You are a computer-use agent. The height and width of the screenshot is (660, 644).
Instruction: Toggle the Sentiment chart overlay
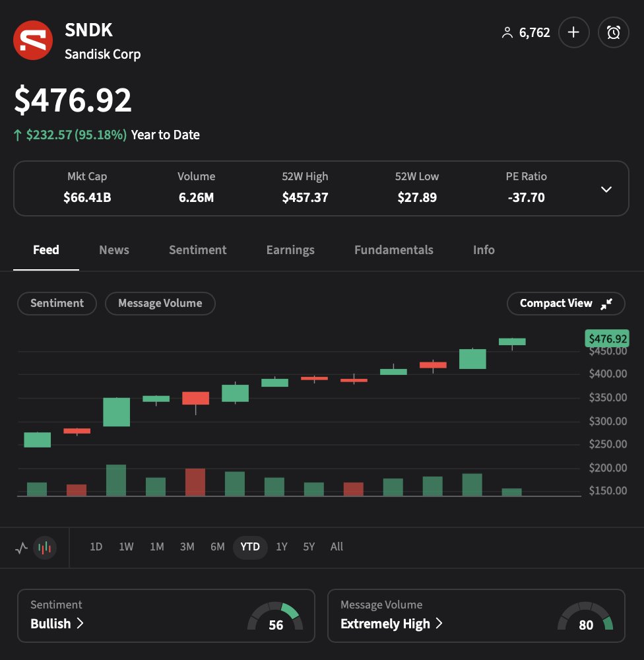[56, 303]
